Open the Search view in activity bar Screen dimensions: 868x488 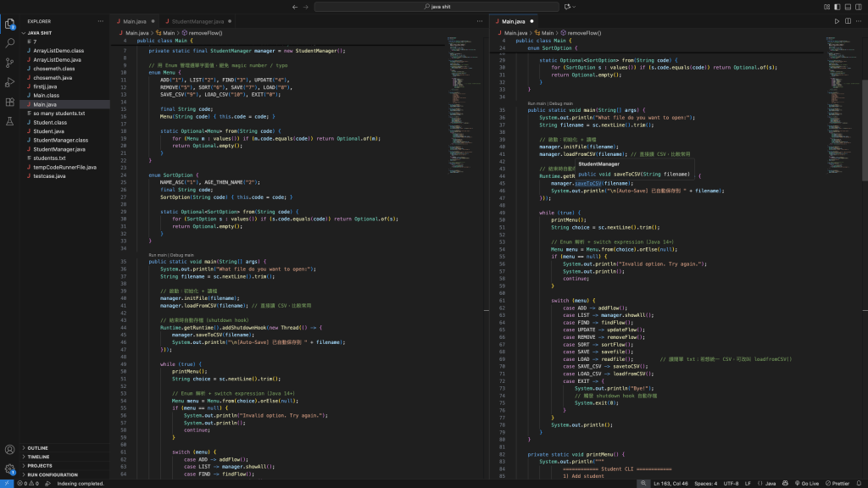9,42
